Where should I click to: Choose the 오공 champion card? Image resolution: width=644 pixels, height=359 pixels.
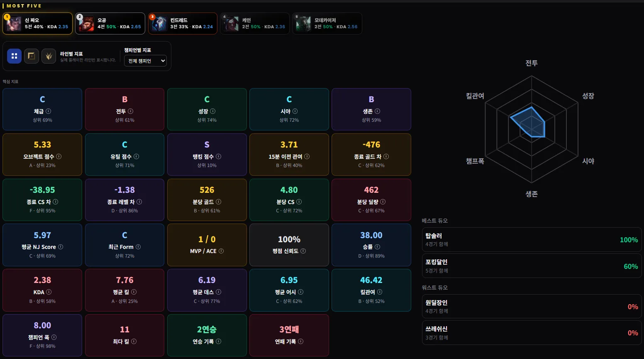pyautogui.click(x=110, y=23)
